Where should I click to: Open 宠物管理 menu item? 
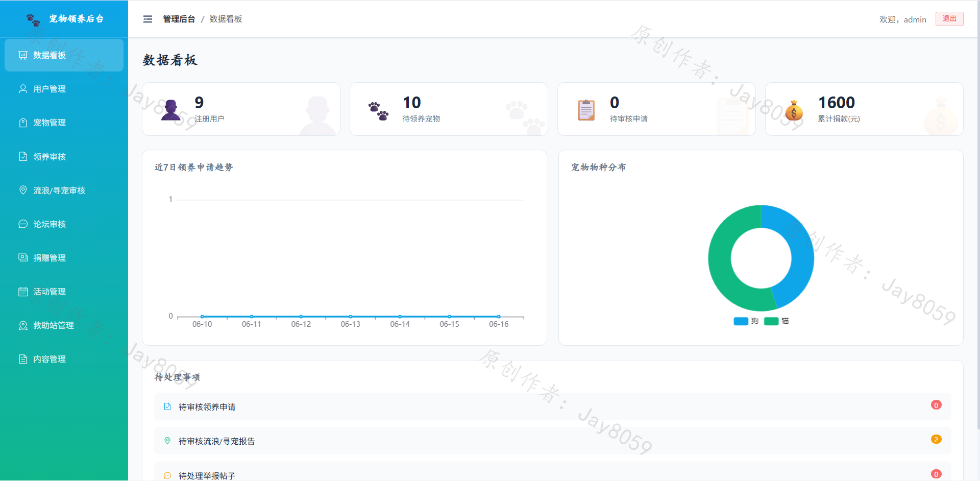pos(64,123)
